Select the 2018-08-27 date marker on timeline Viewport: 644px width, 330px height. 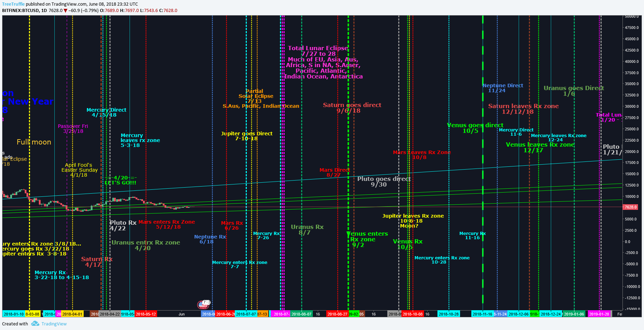[337, 314]
